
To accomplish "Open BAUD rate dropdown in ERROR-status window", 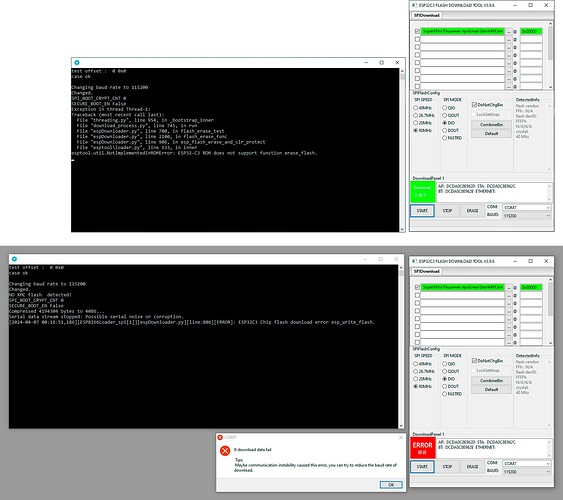I will pyautogui.click(x=526, y=471).
